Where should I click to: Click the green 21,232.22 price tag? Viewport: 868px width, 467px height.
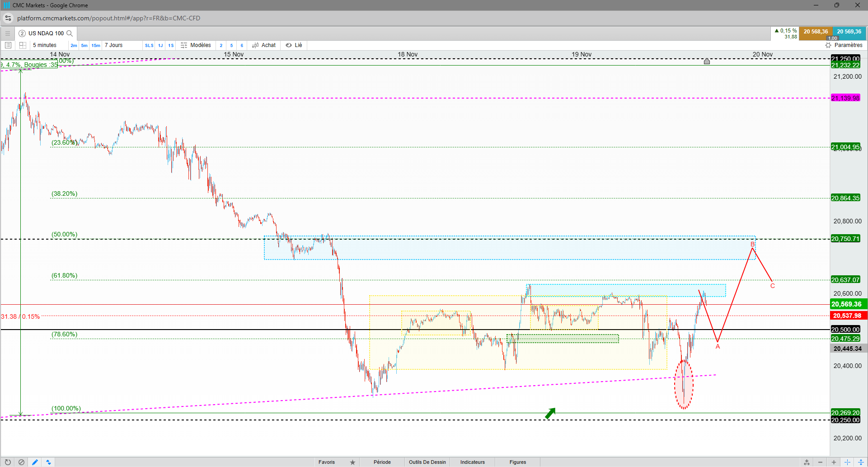tap(845, 65)
